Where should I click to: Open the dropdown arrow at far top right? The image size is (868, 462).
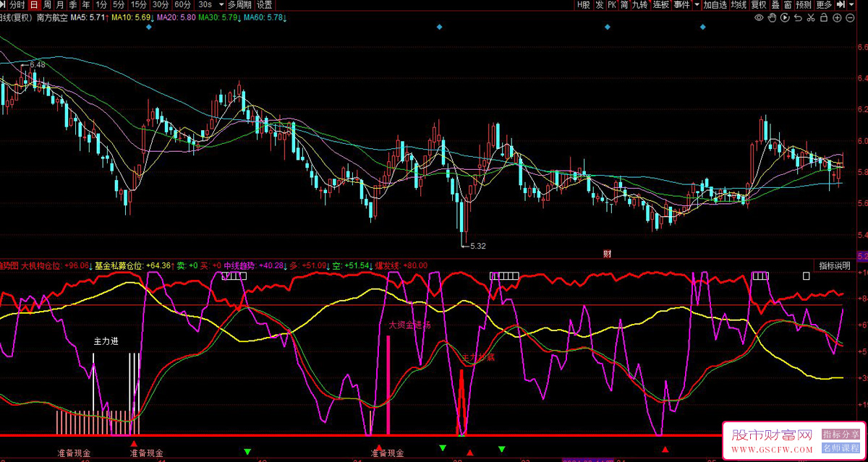pos(852,4)
